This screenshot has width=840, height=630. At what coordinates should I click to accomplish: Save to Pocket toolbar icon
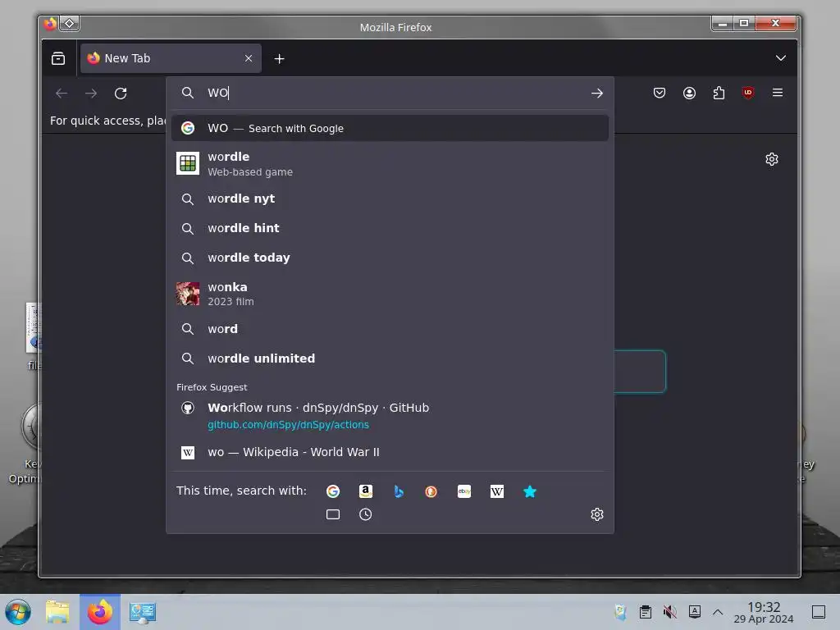(x=660, y=93)
